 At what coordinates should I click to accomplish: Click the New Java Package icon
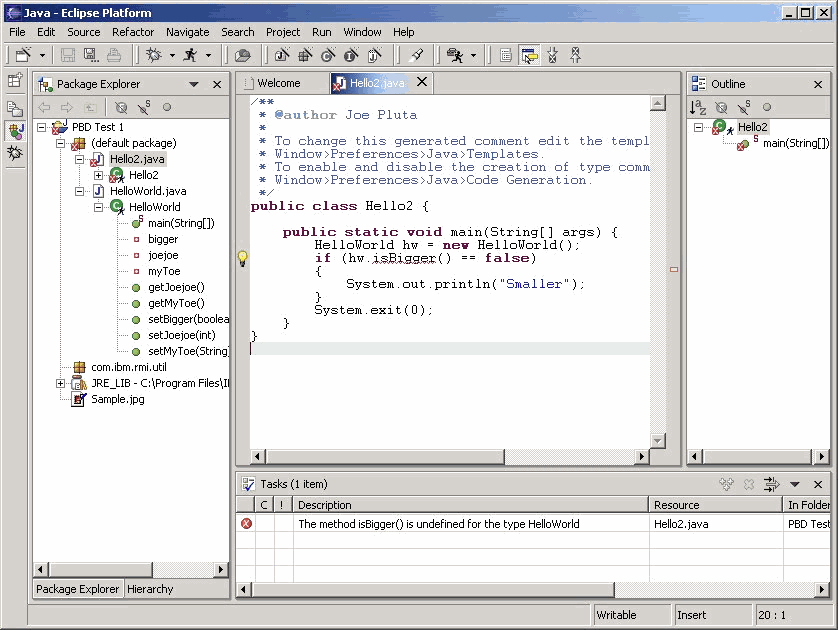click(305, 55)
